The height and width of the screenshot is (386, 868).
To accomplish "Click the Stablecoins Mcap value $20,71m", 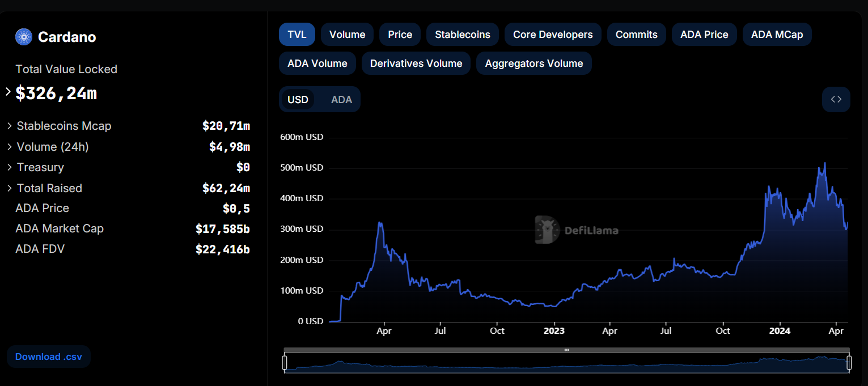I will point(226,126).
